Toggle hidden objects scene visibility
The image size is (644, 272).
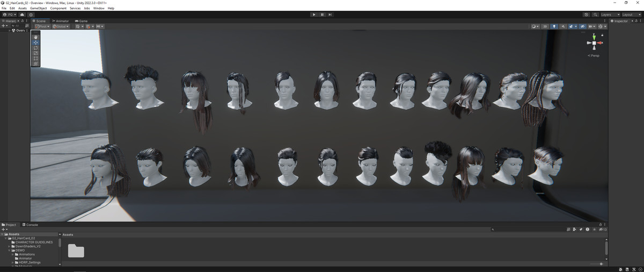click(582, 26)
